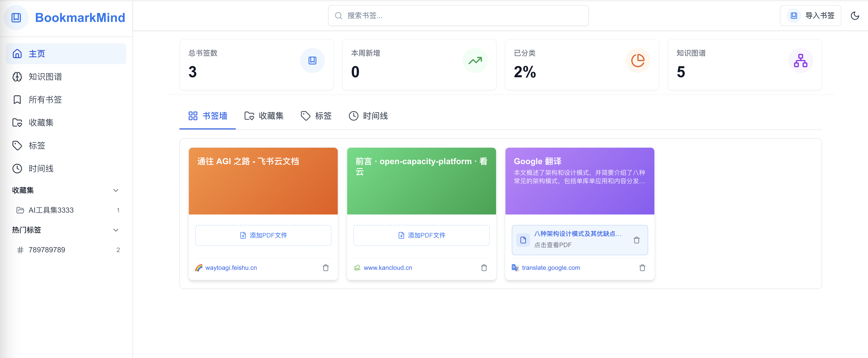Open the waytoagi.feishu.cn link

click(x=231, y=268)
